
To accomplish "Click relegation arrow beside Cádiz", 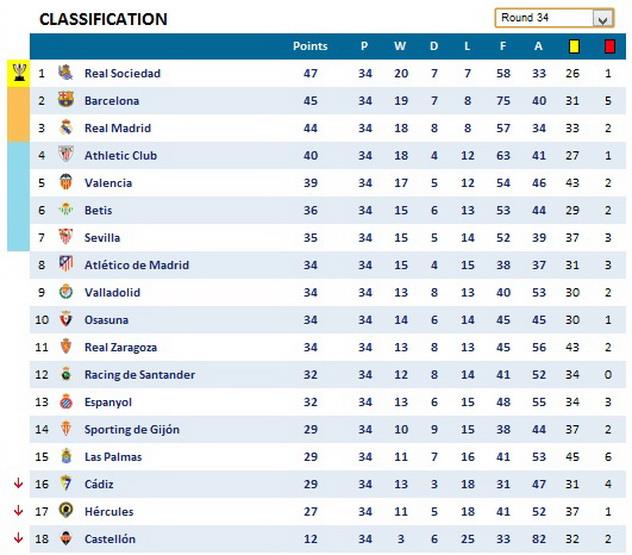I will pyautogui.click(x=17, y=484).
